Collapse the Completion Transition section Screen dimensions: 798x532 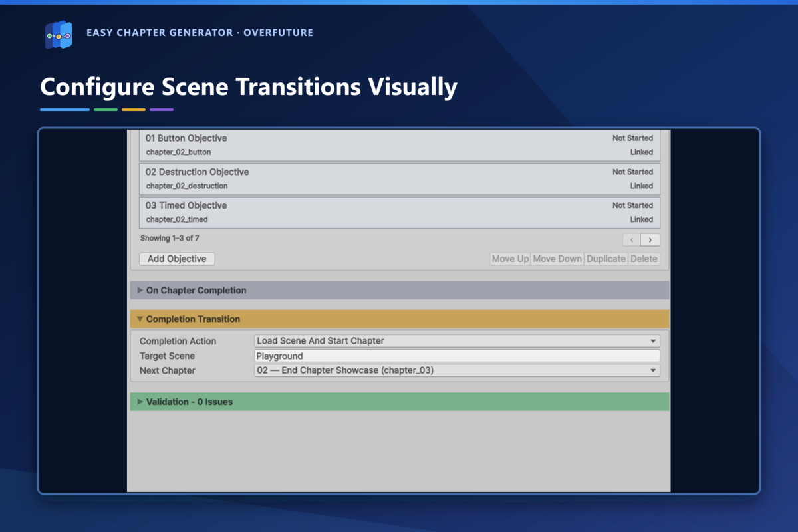[400, 319]
